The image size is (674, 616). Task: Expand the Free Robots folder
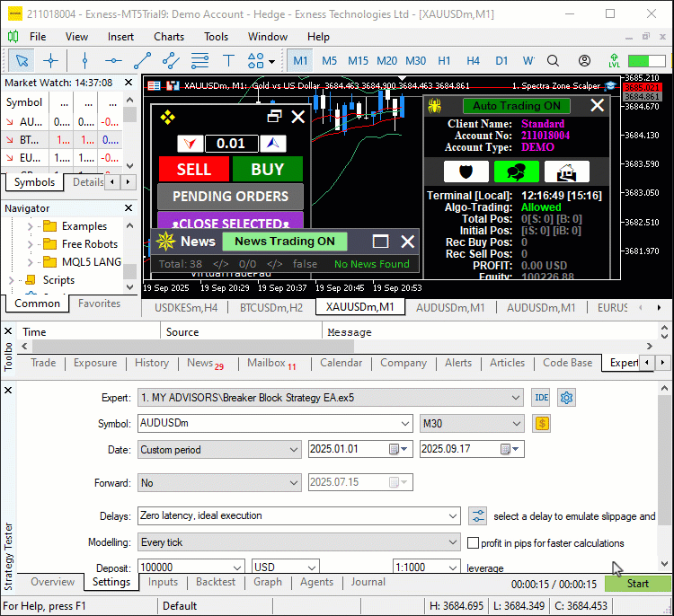click(30, 244)
